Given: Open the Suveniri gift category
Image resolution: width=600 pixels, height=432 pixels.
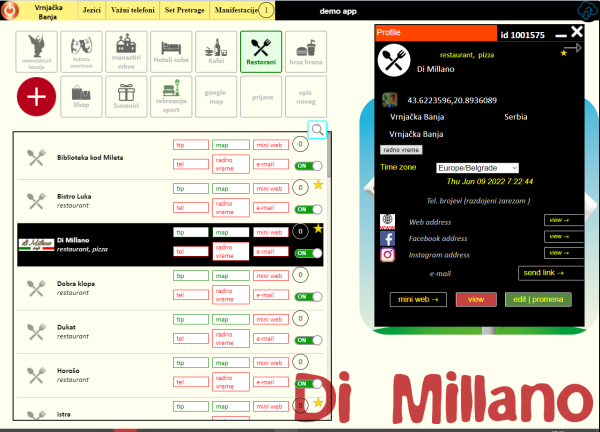Looking at the screenshot, I should [x=124, y=95].
